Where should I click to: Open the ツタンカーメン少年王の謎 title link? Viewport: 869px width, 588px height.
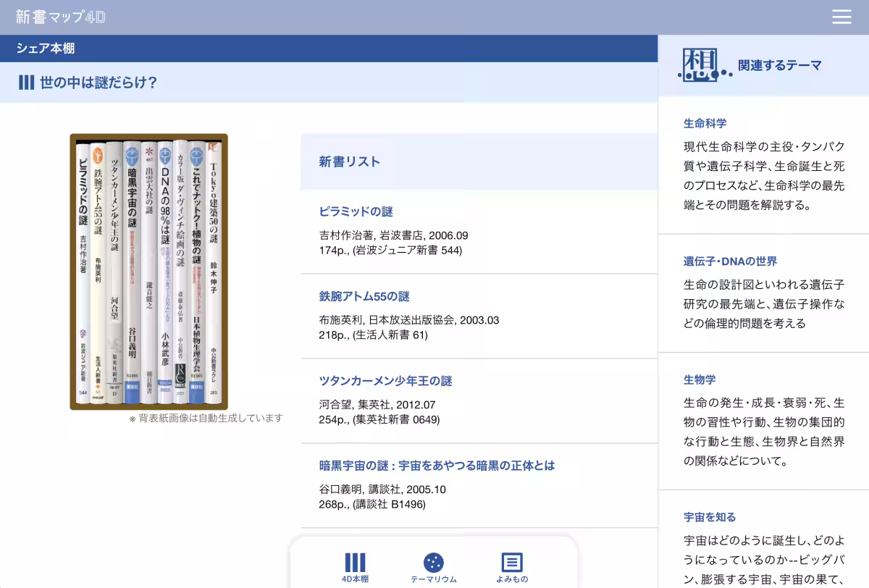385,381
